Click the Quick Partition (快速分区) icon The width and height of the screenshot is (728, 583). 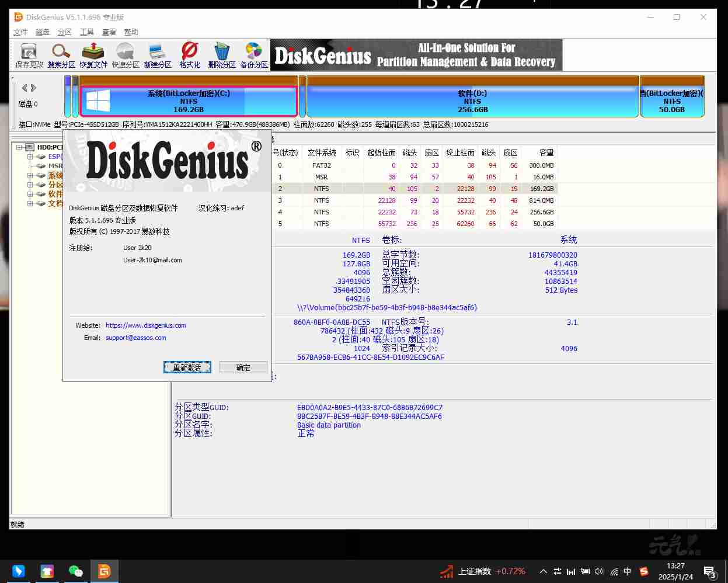126,55
